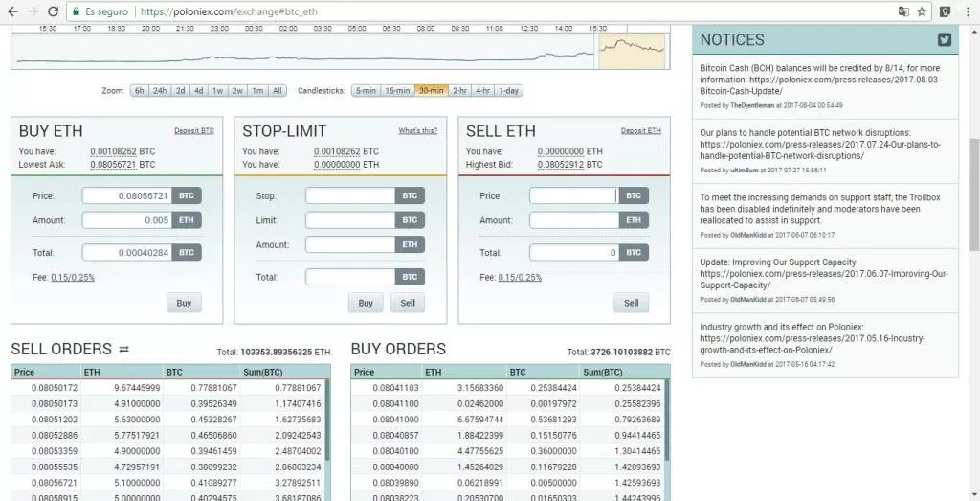Set chart zoom to All
This screenshot has width=980, height=501.
tap(278, 91)
